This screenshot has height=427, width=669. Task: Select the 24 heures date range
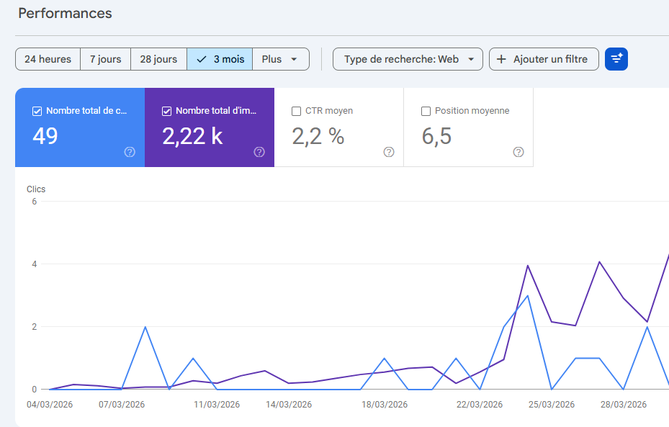pyautogui.click(x=47, y=59)
